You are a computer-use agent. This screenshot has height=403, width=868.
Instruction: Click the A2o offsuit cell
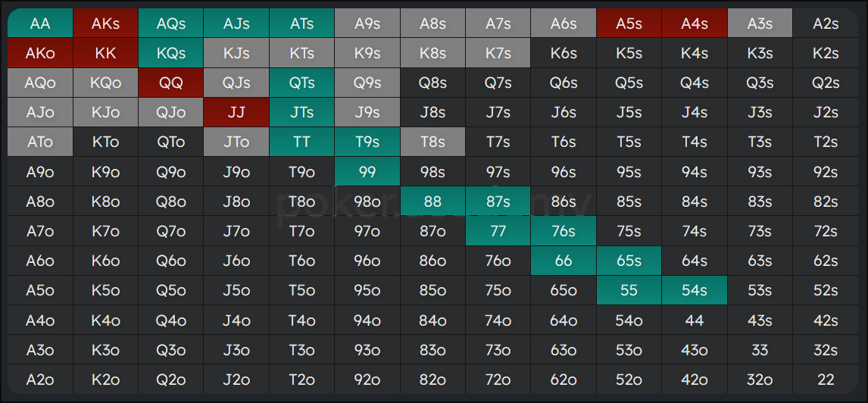(x=40, y=380)
